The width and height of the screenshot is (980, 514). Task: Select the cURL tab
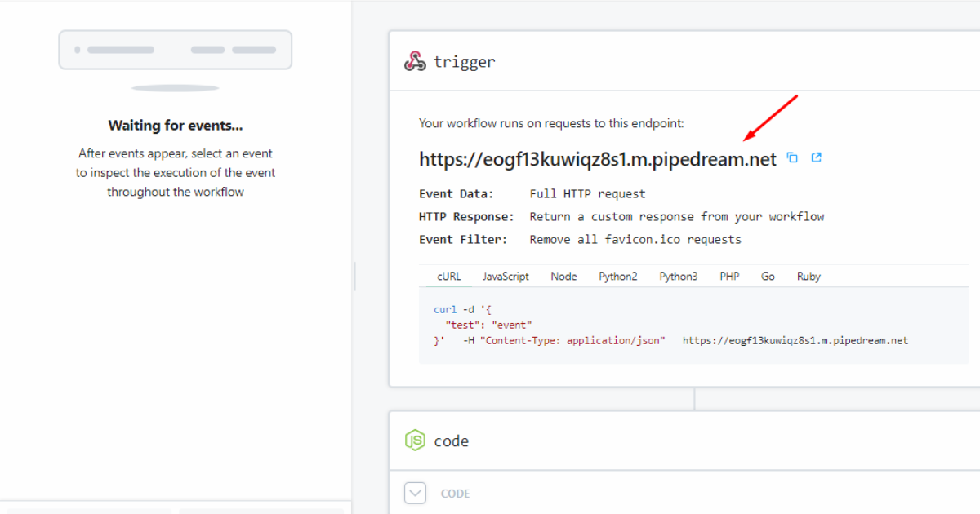(449, 277)
